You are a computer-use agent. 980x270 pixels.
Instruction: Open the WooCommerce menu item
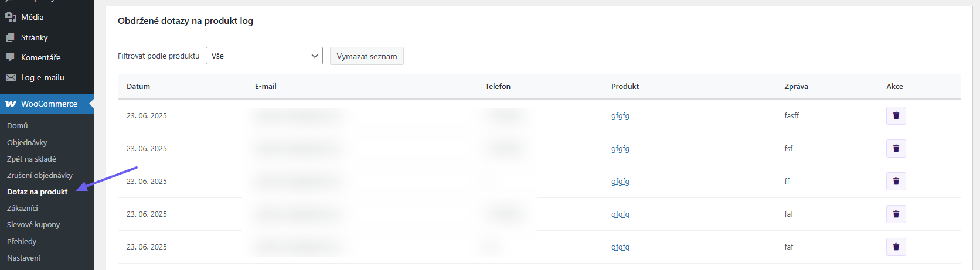pyautogui.click(x=47, y=104)
